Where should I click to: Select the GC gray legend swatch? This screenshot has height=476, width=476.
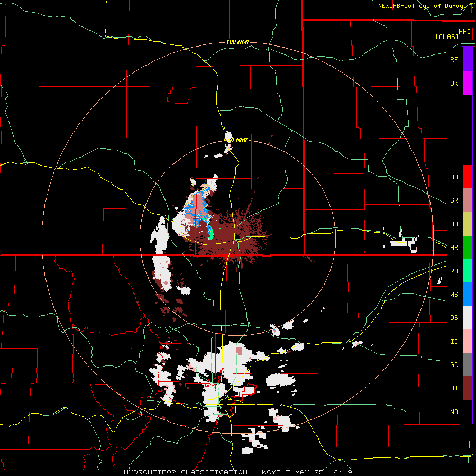coord(467,364)
